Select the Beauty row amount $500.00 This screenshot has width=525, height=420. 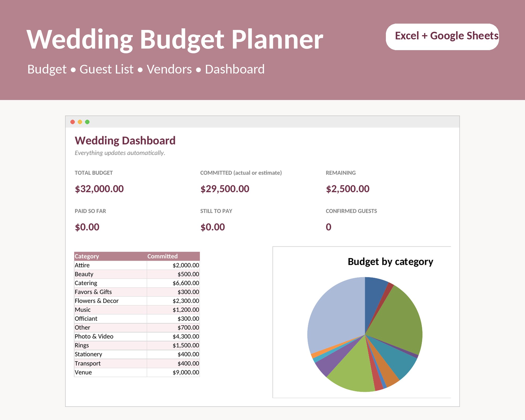[173, 274]
